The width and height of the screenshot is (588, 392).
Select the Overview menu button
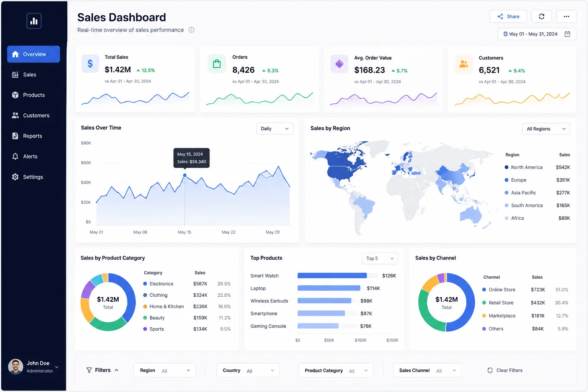coord(33,54)
